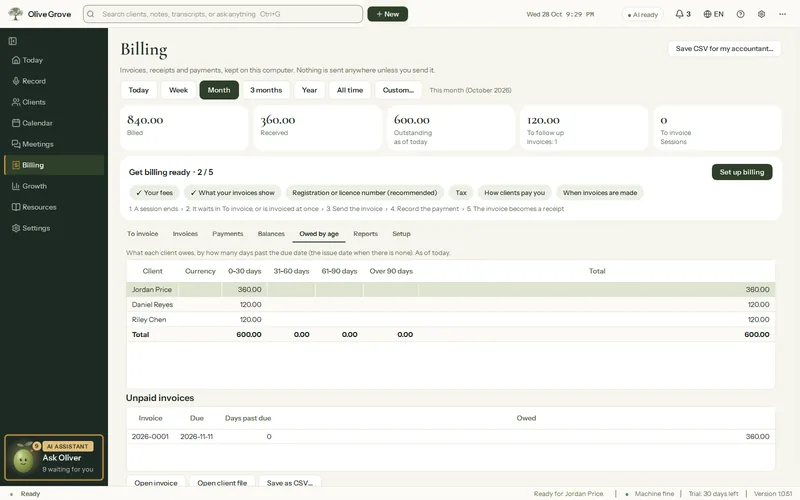This screenshot has width=800, height=500.
Task: Open the Your fees setup step
Action: 154,193
